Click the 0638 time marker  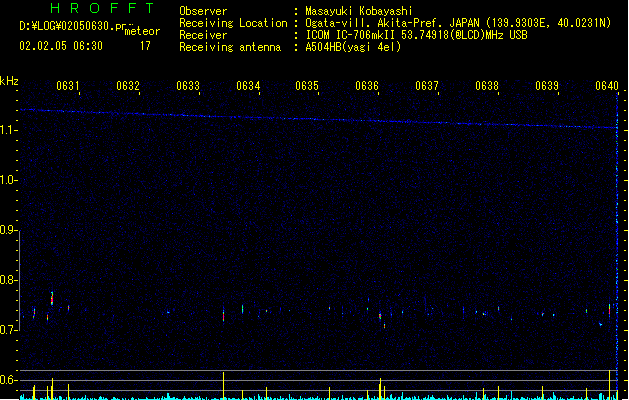[x=487, y=86]
